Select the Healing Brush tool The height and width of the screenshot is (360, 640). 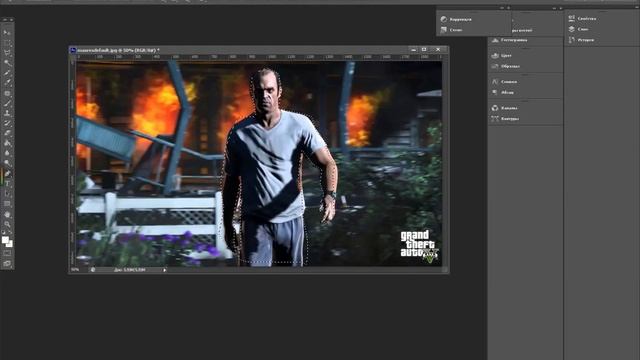tap(7, 93)
